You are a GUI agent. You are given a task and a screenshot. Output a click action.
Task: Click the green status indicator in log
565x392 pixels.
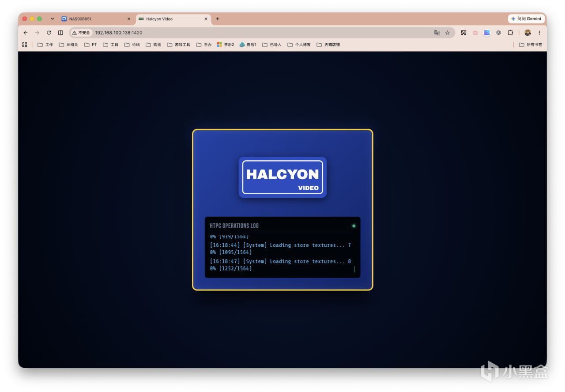pos(354,226)
